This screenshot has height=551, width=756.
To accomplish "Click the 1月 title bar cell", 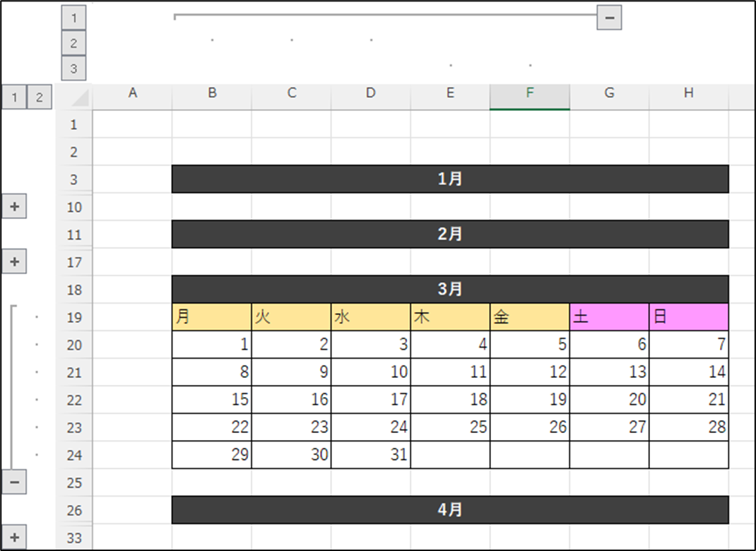I will point(450,179).
